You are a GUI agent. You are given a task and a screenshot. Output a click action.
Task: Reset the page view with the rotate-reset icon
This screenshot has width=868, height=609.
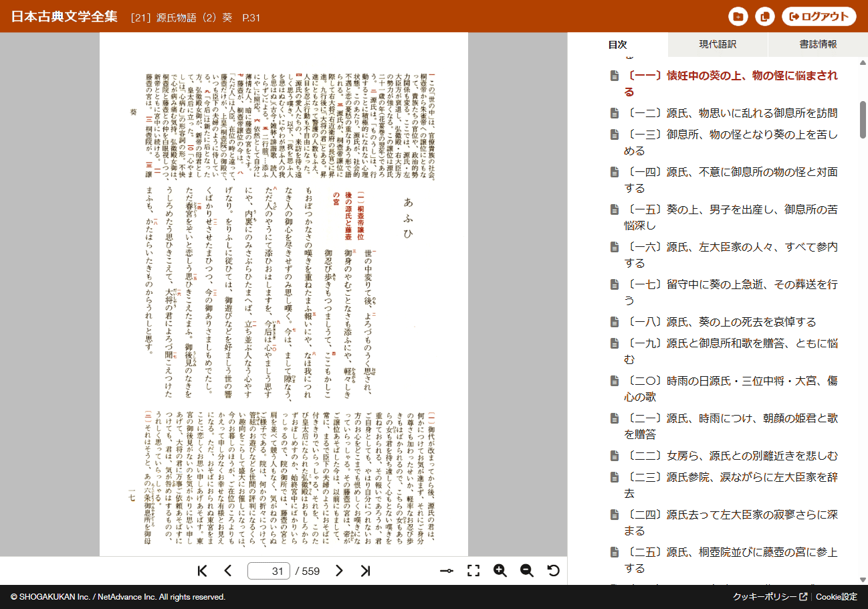pyautogui.click(x=552, y=571)
